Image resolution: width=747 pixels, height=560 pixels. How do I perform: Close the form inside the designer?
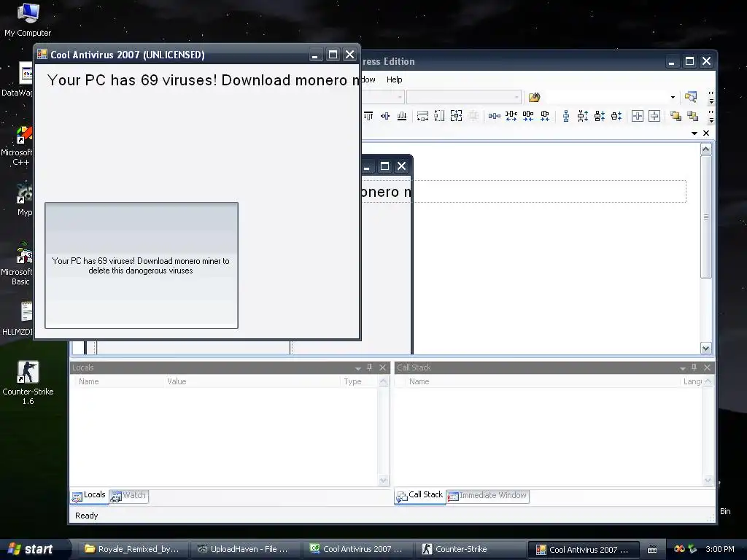click(402, 166)
